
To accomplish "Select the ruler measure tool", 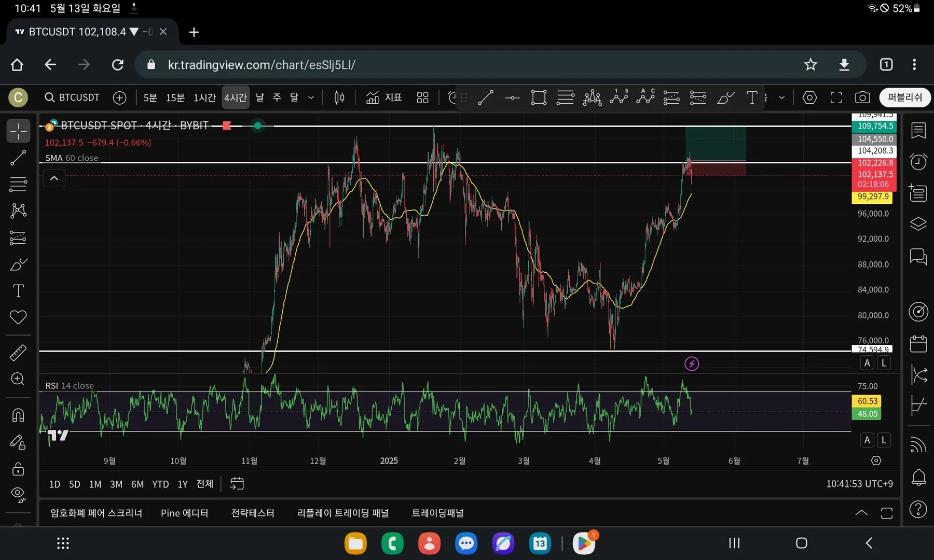I will pyautogui.click(x=18, y=353).
